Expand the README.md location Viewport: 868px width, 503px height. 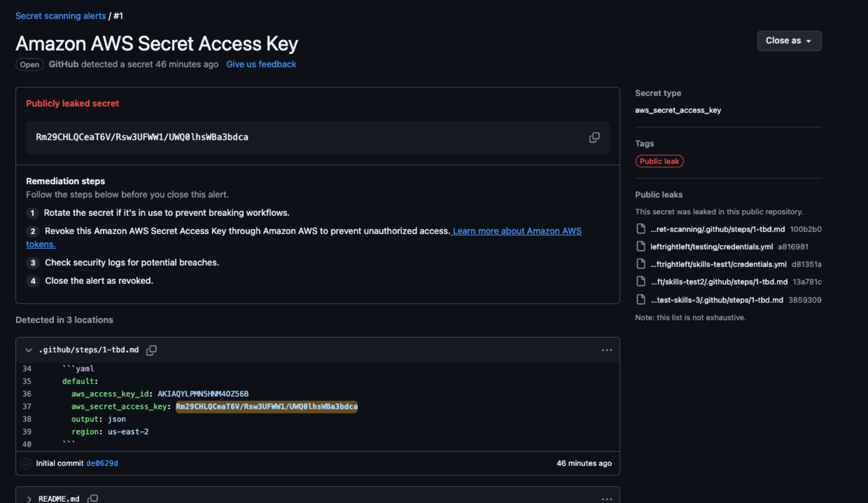click(x=29, y=499)
